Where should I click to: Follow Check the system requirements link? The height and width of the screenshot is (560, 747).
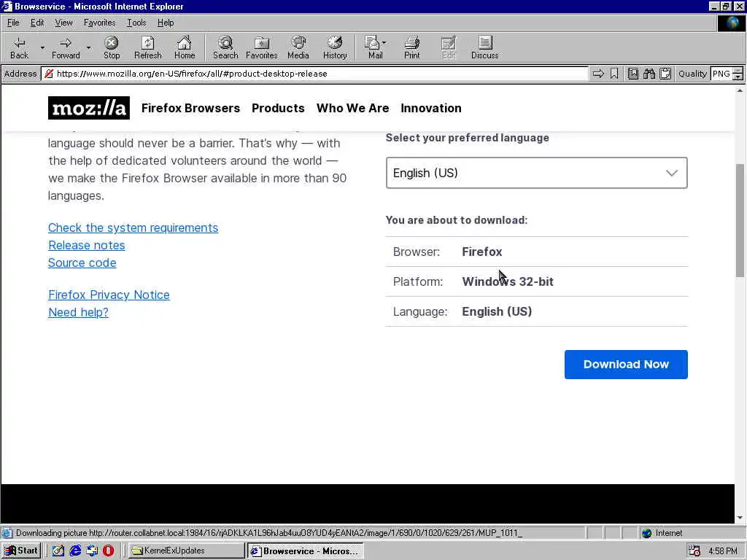(x=133, y=227)
